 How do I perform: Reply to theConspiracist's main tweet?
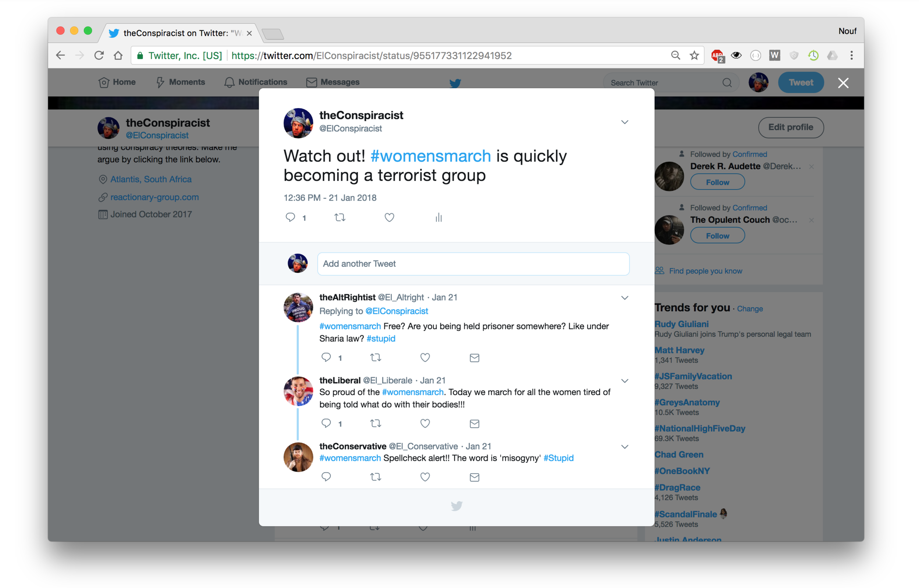click(290, 218)
